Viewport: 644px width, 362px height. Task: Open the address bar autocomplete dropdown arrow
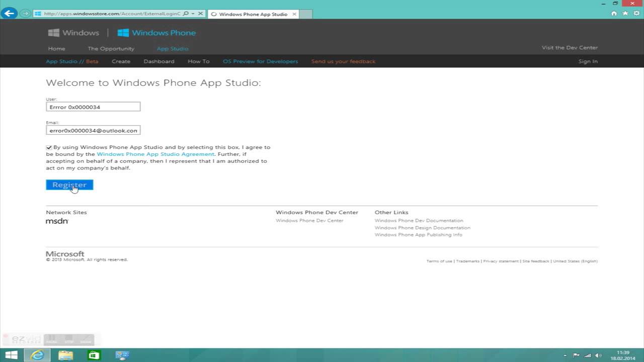click(x=193, y=14)
